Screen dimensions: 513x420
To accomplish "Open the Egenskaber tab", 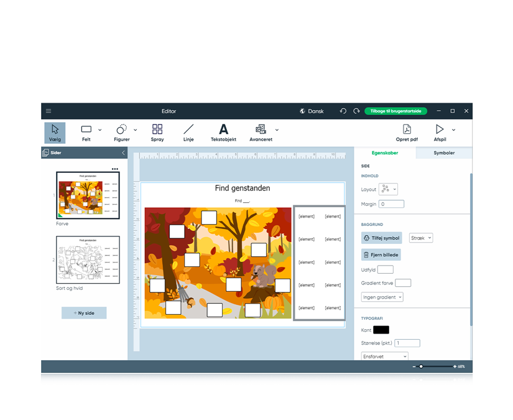I will pos(386,153).
